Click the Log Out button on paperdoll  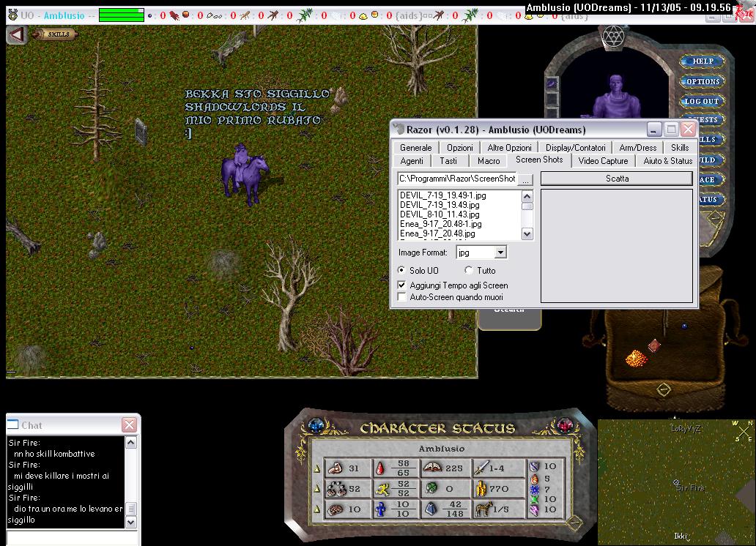click(703, 101)
